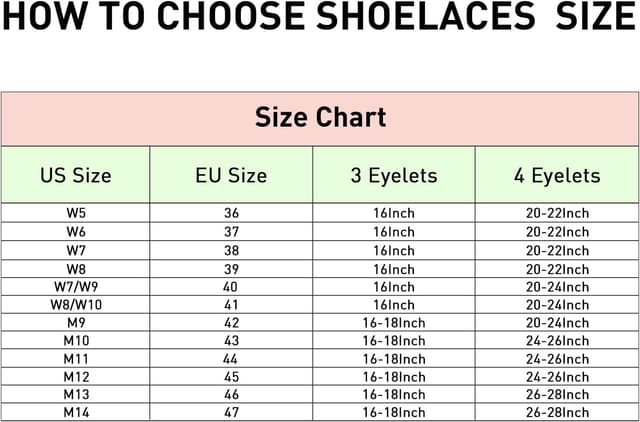Select the W5 US size cell
The width and height of the screenshot is (640, 422).
tap(76, 213)
